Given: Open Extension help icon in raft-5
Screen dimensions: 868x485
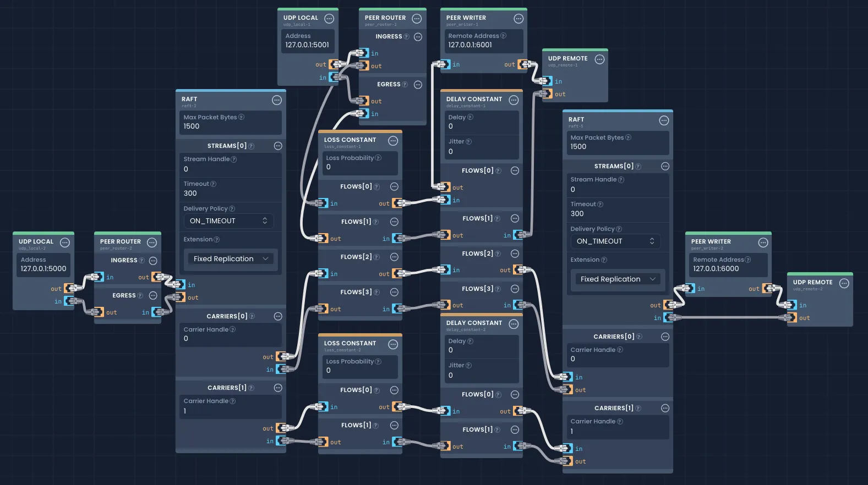Looking at the screenshot, I should [604, 260].
